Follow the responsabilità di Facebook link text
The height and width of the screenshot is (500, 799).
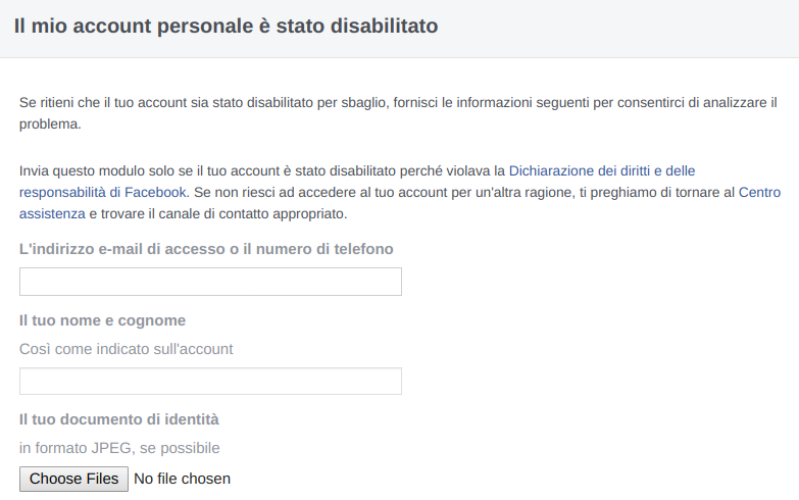(x=103, y=192)
